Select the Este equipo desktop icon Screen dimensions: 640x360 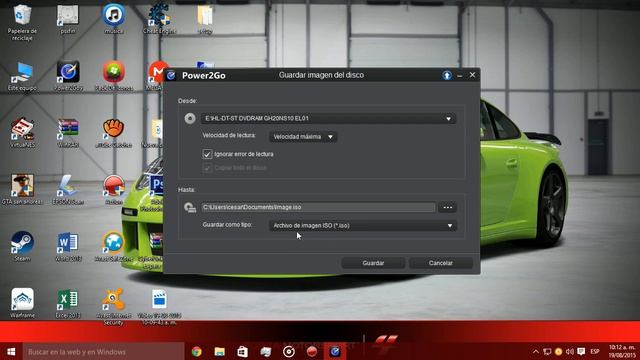(x=22, y=76)
